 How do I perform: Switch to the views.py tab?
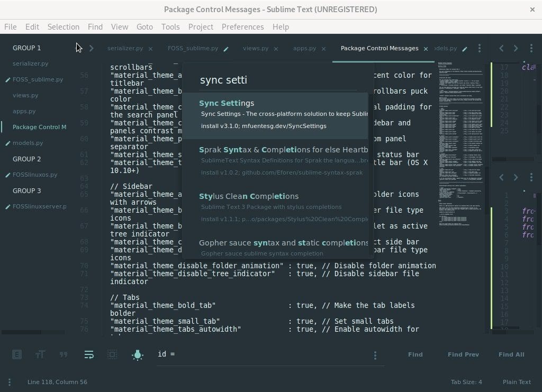(x=255, y=48)
